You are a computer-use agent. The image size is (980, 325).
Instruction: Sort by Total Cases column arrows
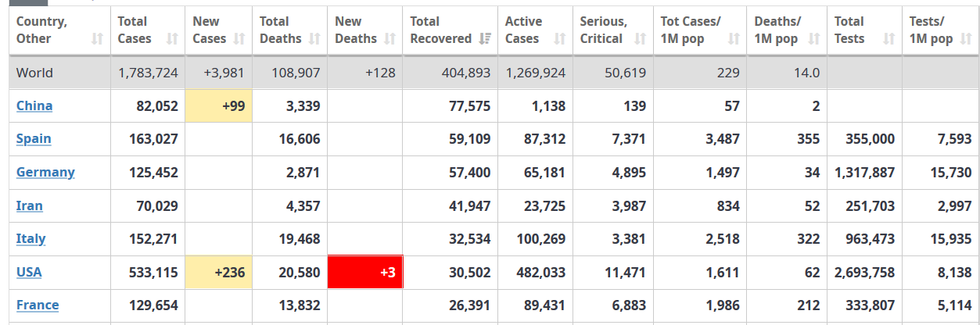point(173,38)
